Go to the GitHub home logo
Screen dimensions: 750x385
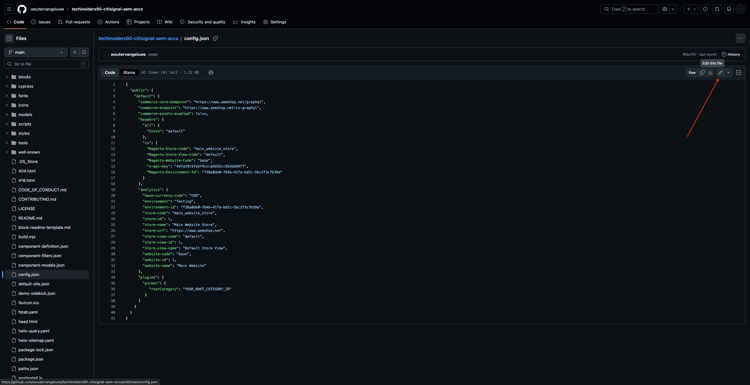[x=22, y=9]
